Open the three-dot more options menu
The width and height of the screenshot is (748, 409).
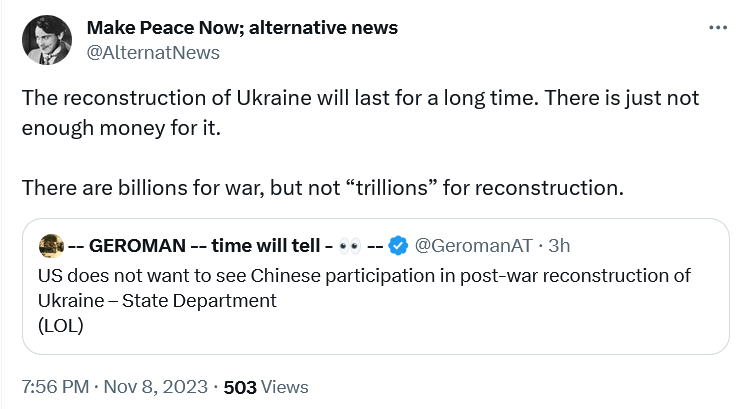tap(718, 29)
